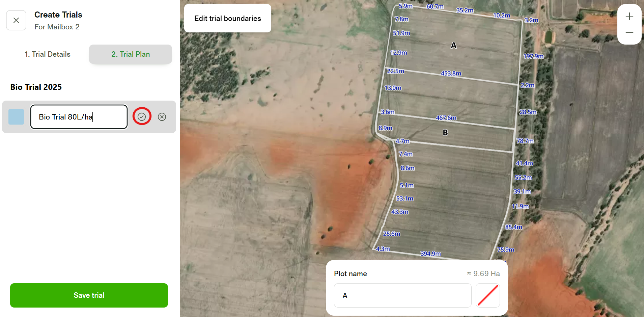Focus the Bio Trial 80L/ha name field
The width and height of the screenshot is (644, 317).
pos(79,117)
